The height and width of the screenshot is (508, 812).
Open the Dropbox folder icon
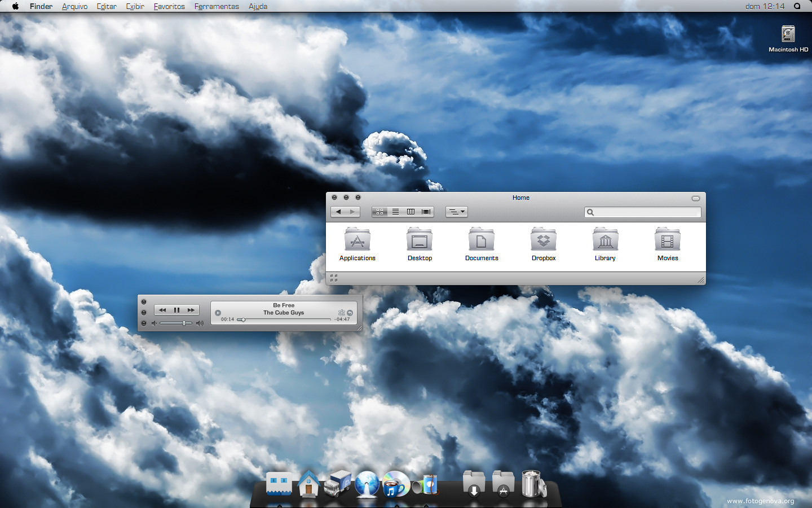[544, 240]
